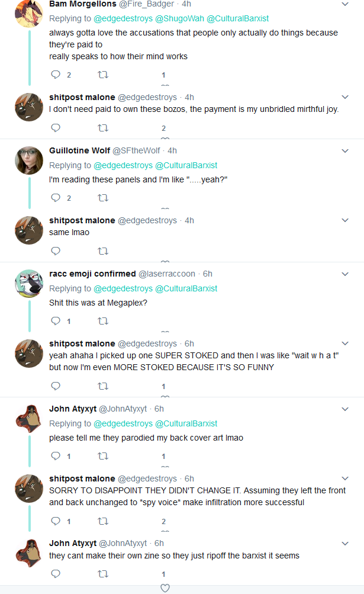Open options chevron on Guillotine Wolf's tweet
Viewport: 364px width, 594px height.
point(345,151)
